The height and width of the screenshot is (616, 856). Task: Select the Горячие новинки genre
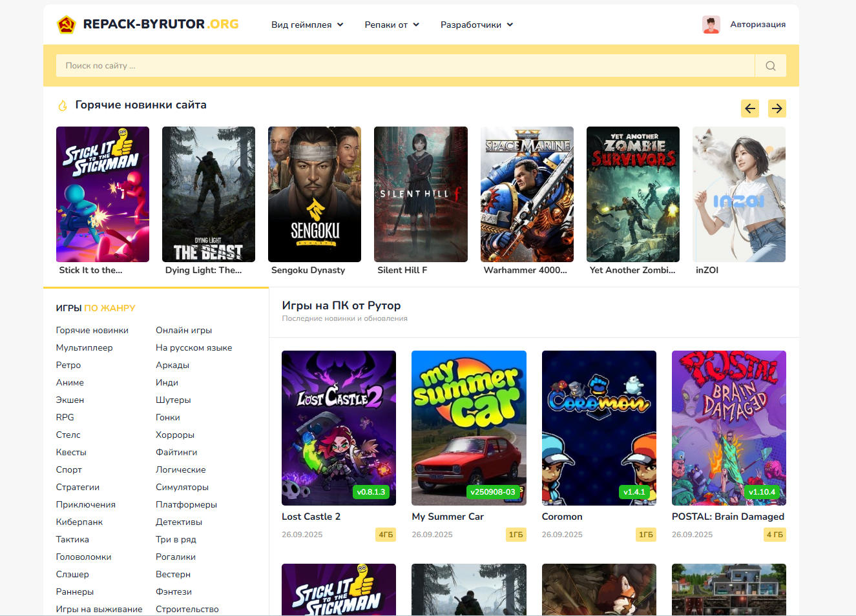[92, 330]
